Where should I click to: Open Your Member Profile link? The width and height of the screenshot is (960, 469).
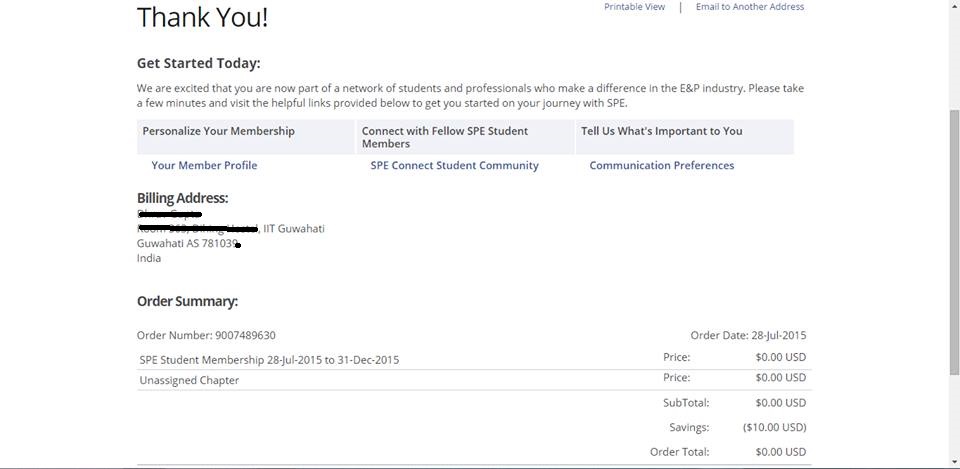pos(204,166)
